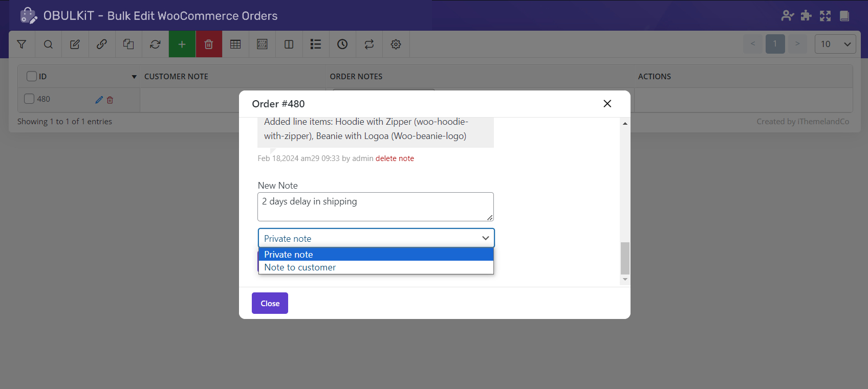This screenshot has width=868, height=389.
Task: Expand the Private note type dropdown
Action: tap(376, 238)
